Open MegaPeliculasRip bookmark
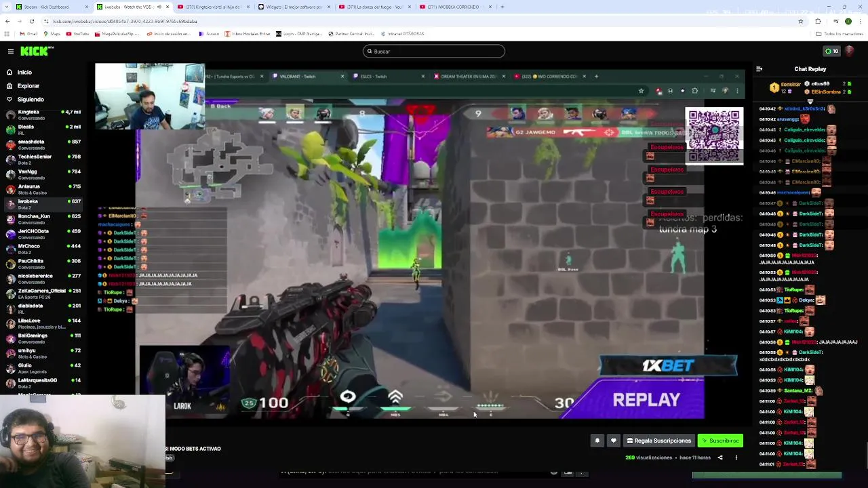 (116, 34)
